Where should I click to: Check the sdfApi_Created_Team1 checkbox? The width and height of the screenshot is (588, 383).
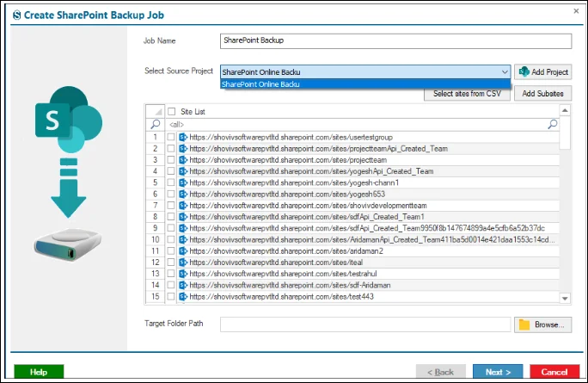(171, 217)
